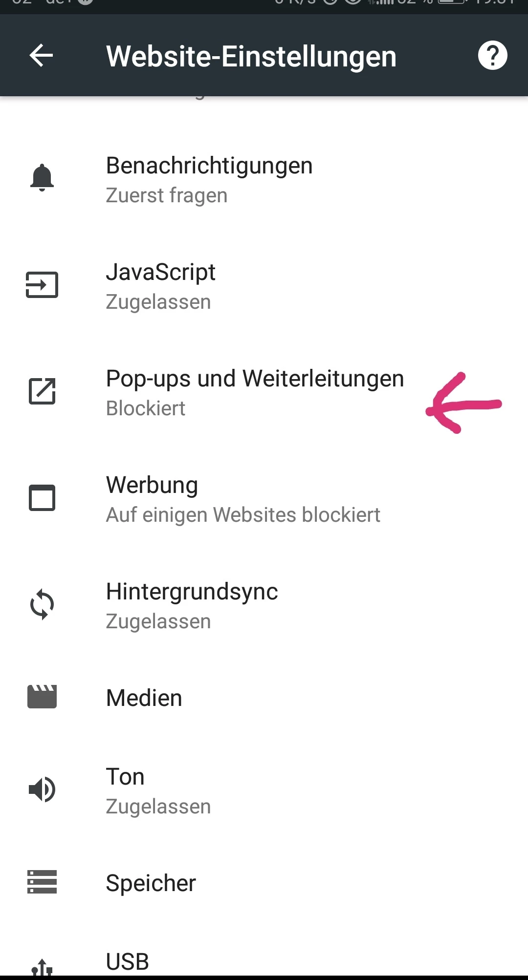Open Speicher settings
Image resolution: width=528 pixels, height=980 pixels.
click(x=151, y=883)
